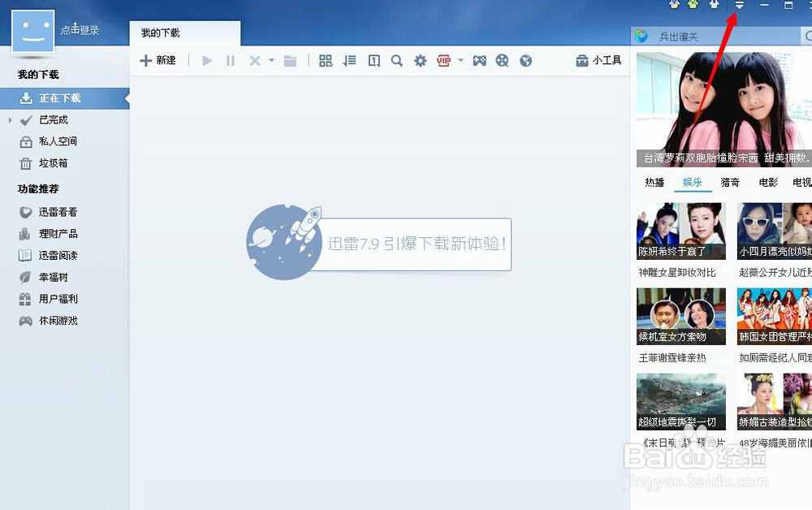The image size is (812, 510).
Task: Click the smiley avatar to log in
Action: pyautogui.click(x=33, y=31)
